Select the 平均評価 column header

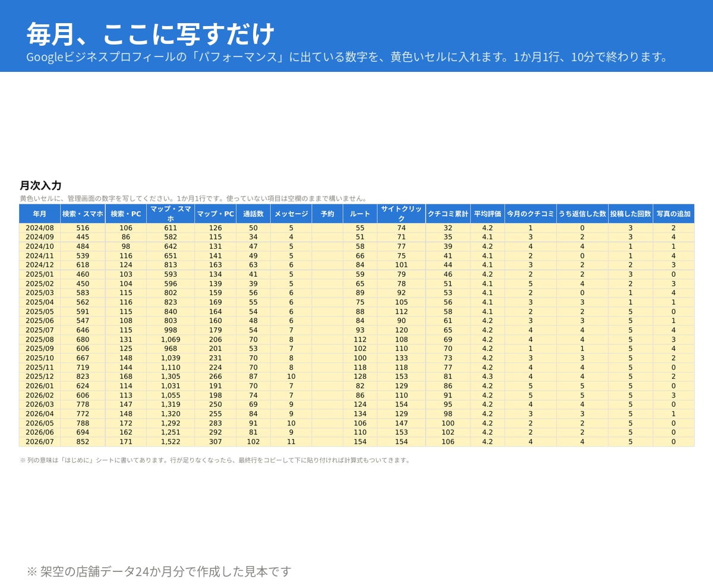click(488, 214)
